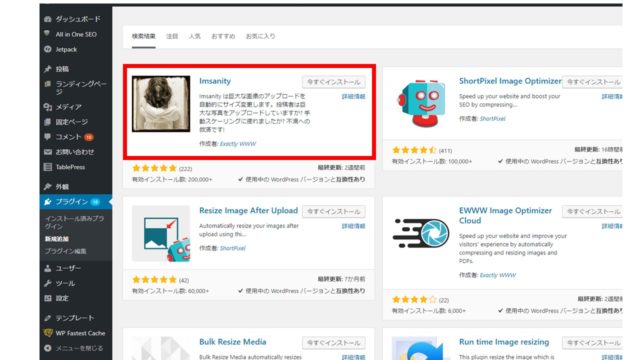The width and height of the screenshot is (640, 360).
Task: Open ShortPixel author link under Resize Image After Upload
Action: pyautogui.click(x=233, y=248)
